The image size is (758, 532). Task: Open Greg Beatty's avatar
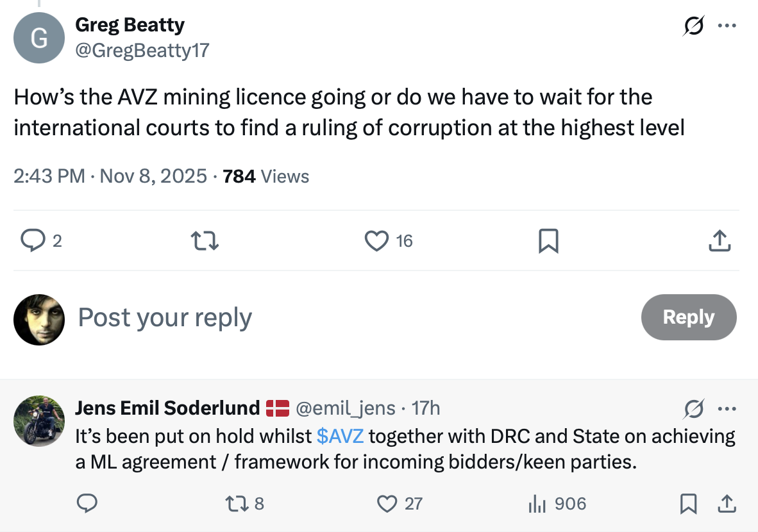click(39, 38)
